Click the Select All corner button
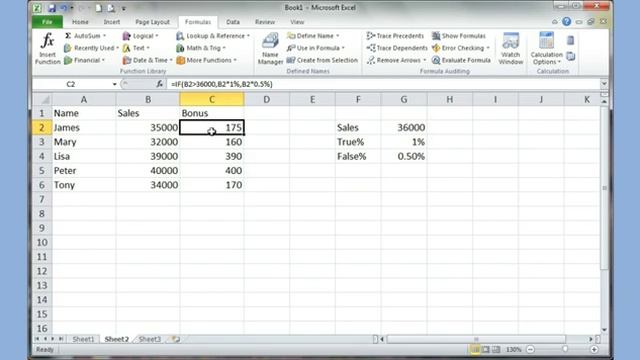 point(42,99)
